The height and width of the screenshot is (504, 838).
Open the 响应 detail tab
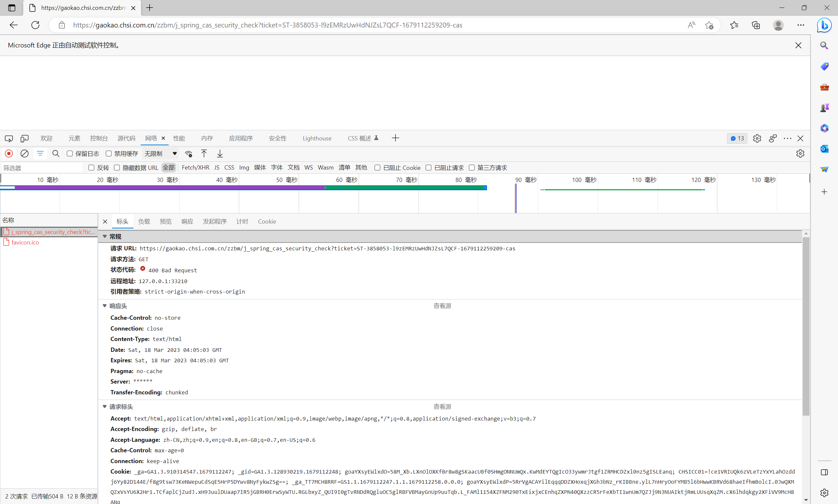tap(187, 222)
